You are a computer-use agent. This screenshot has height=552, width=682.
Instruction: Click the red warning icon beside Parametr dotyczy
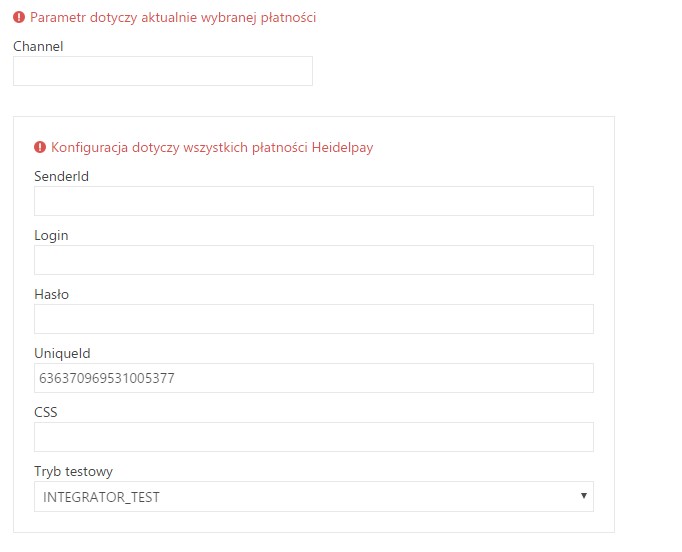point(19,17)
